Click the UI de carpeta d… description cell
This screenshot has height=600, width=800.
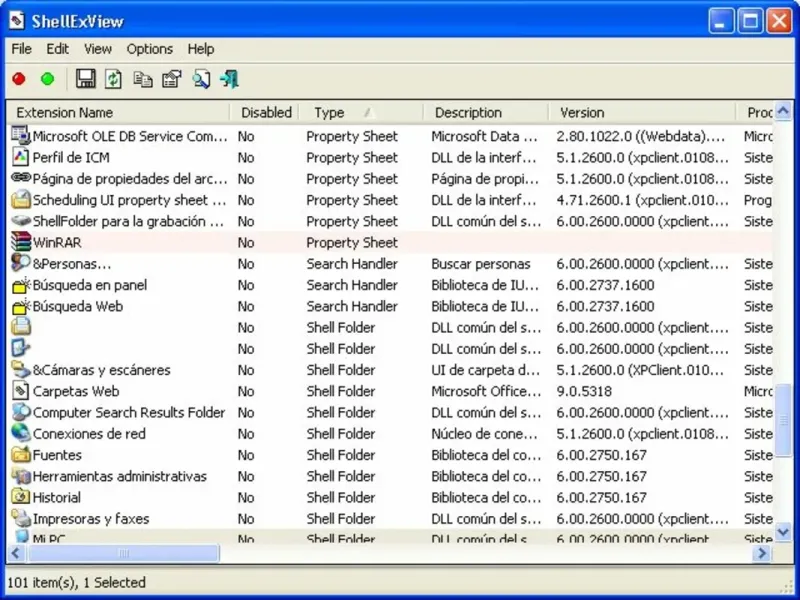point(485,370)
